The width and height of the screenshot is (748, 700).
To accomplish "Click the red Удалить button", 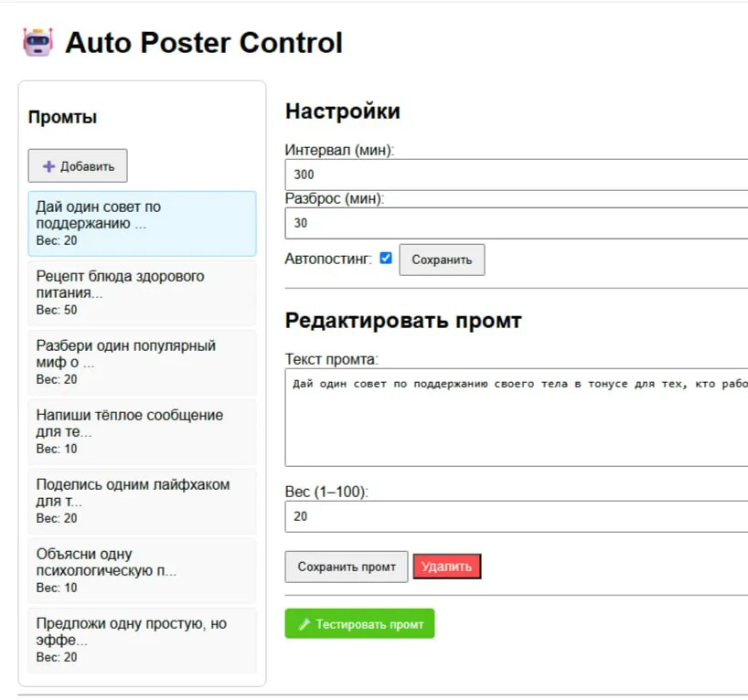I will coord(446,566).
